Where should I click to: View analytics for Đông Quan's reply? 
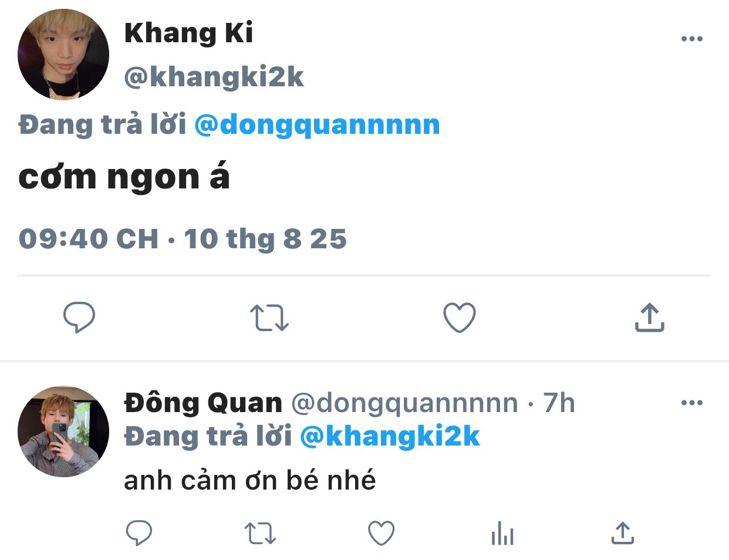coord(502,534)
